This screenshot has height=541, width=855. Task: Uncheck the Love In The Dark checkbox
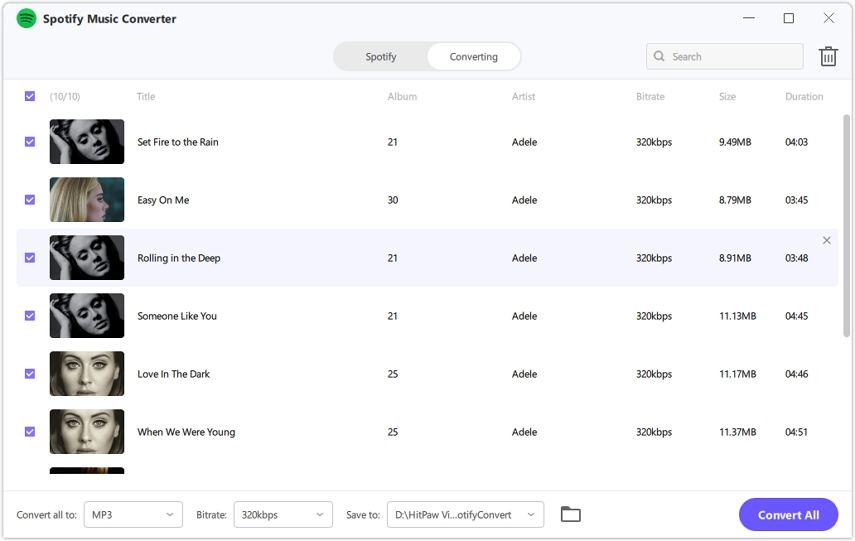click(30, 374)
